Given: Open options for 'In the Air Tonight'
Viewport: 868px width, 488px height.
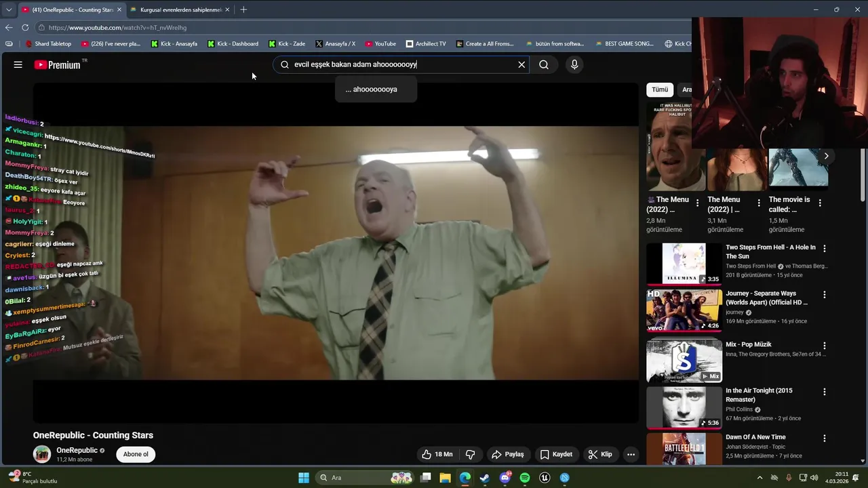Looking at the screenshot, I should tap(825, 392).
